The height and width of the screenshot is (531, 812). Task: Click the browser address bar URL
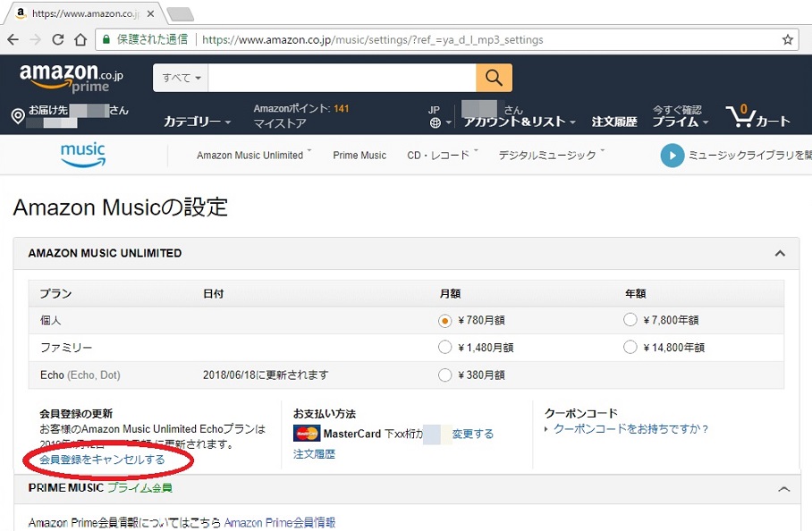coord(372,40)
